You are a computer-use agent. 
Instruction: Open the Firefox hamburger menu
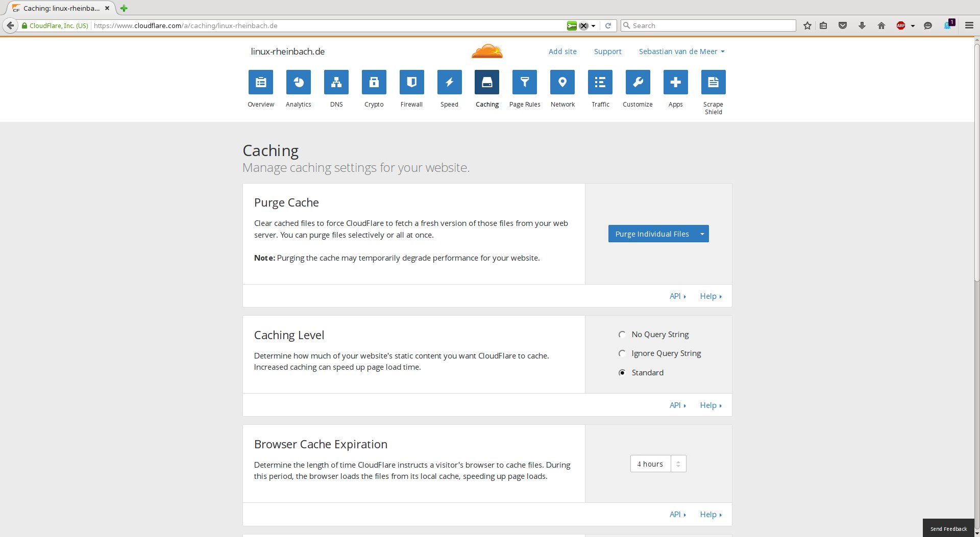[969, 25]
